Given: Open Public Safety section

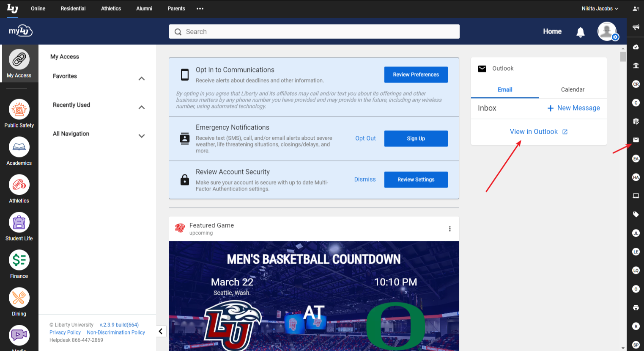Looking at the screenshot, I should click(x=19, y=113).
